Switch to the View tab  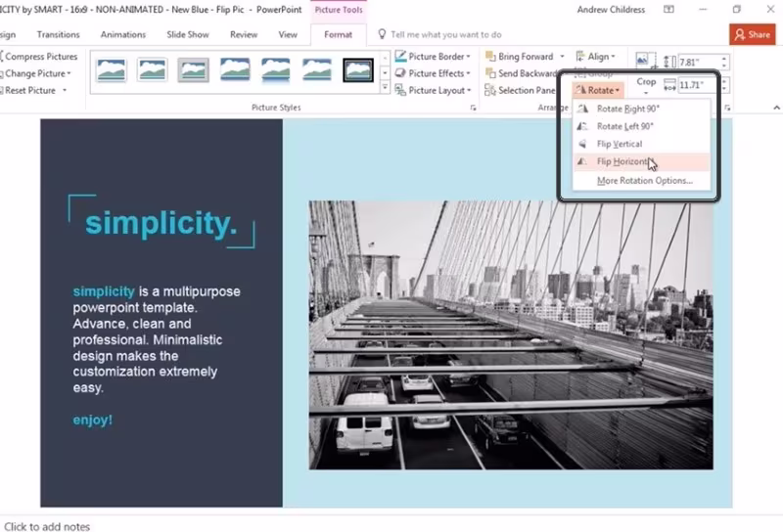point(288,34)
